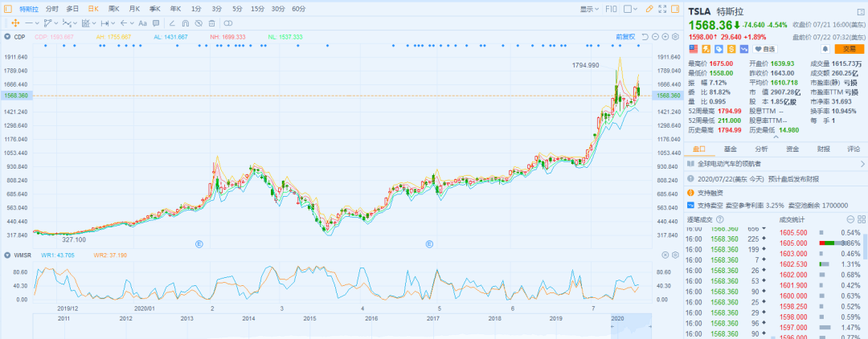Open dropdown next to trend channel tool
Screen dimensions: 868x339
56,22
